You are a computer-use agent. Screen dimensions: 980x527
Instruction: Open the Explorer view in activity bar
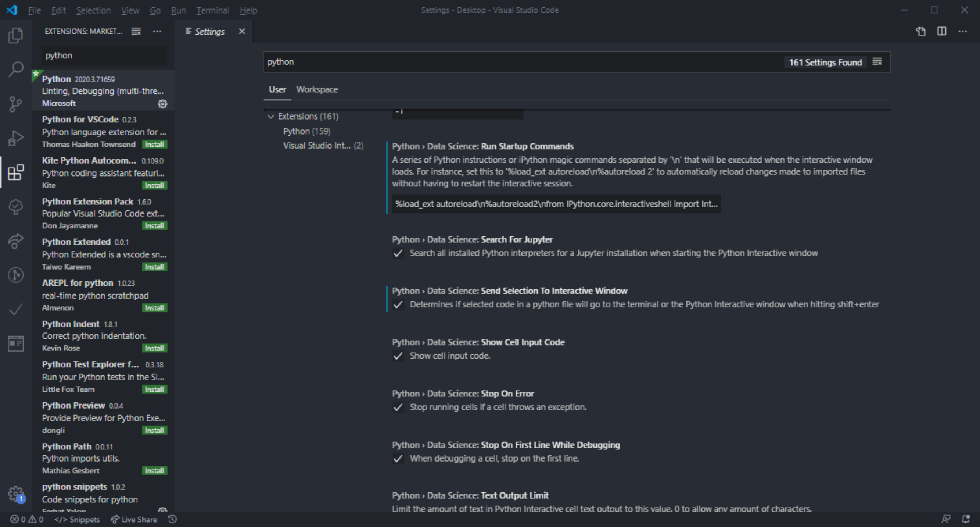[x=15, y=35]
